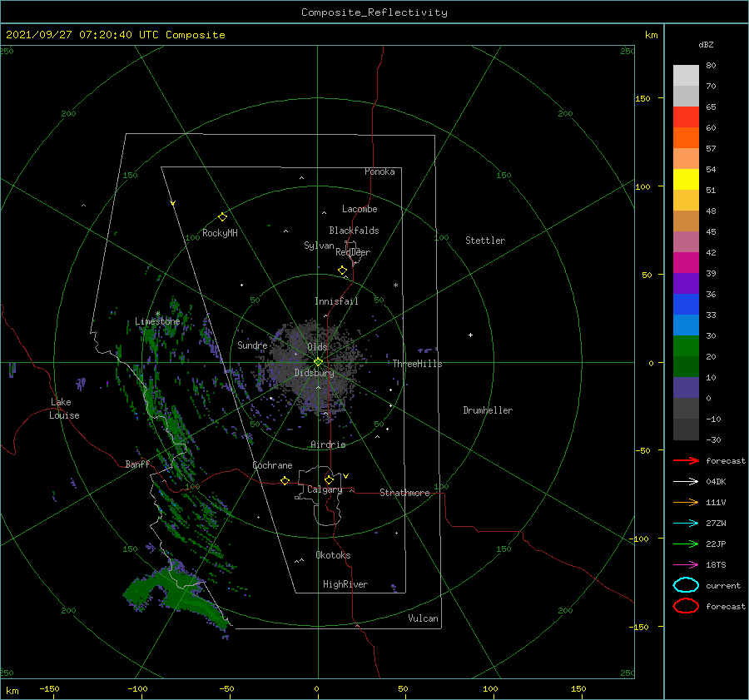Click the Calgary city label
Image resolution: width=749 pixels, height=700 pixels.
325,489
